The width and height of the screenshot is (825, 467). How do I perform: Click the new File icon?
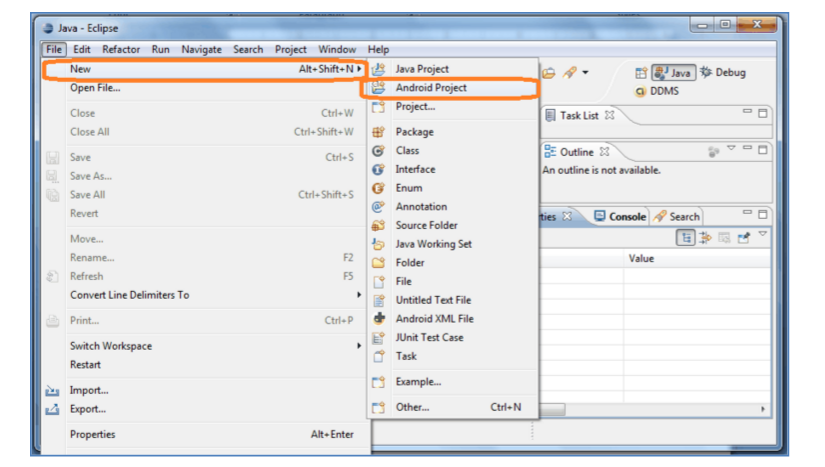[x=378, y=282]
